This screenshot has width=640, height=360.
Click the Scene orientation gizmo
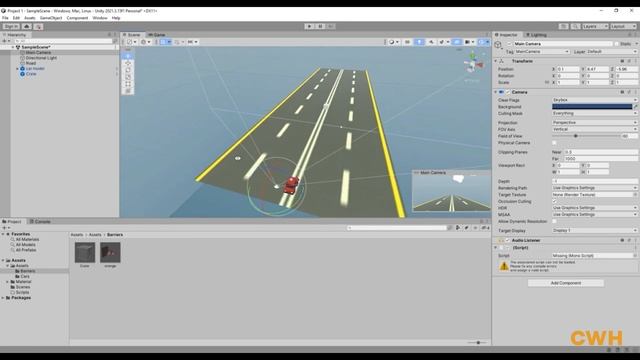click(473, 63)
